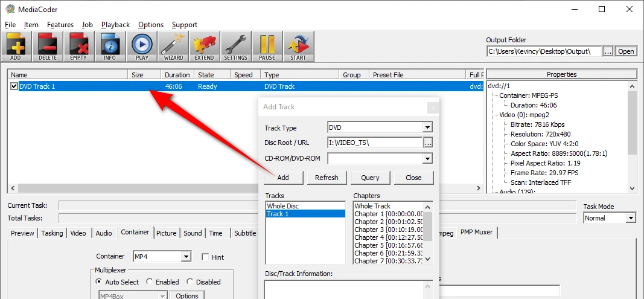Click the Disc Root / URL field

pyautogui.click(x=375, y=143)
